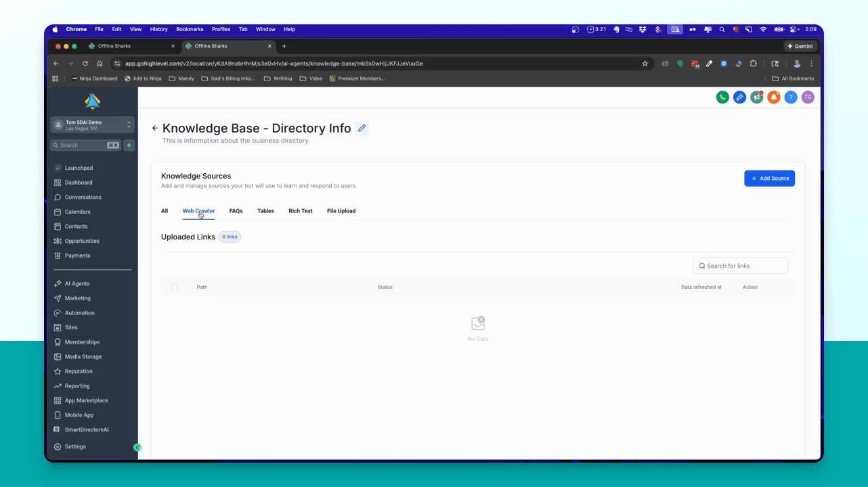The image size is (868, 487).
Task: Switch to the Tables tab
Action: coord(265,211)
